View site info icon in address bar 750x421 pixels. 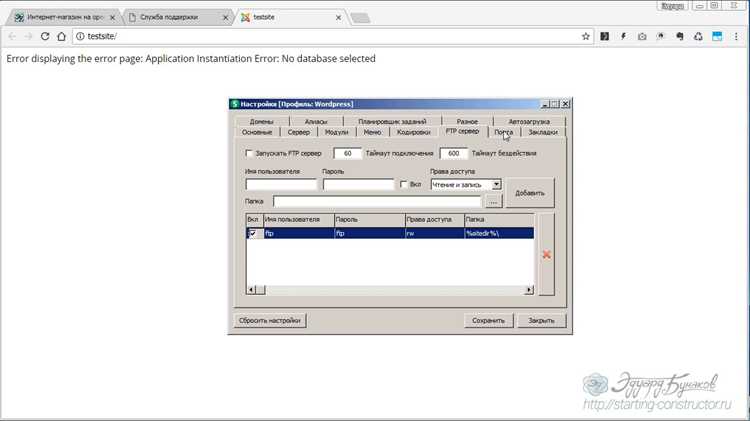80,36
